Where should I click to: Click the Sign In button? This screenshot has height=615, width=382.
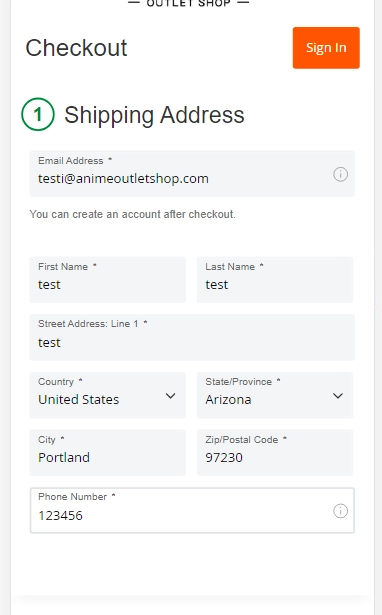pyautogui.click(x=326, y=48)
